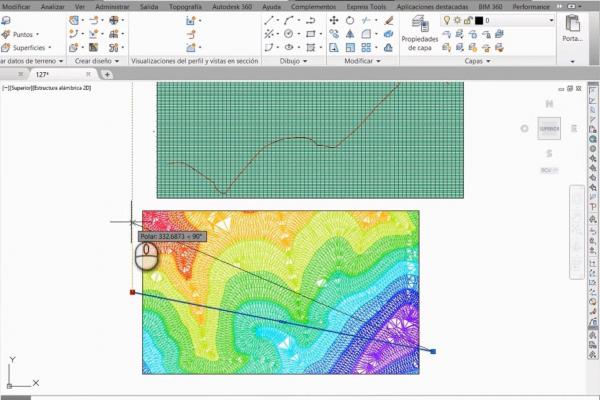Select the Polyline tool in Dibujo panel

[289, 19]
